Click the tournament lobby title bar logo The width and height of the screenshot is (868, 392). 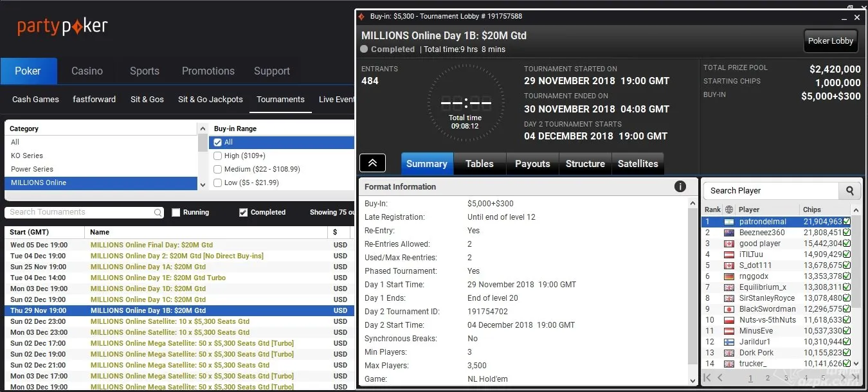pos(362,16)
